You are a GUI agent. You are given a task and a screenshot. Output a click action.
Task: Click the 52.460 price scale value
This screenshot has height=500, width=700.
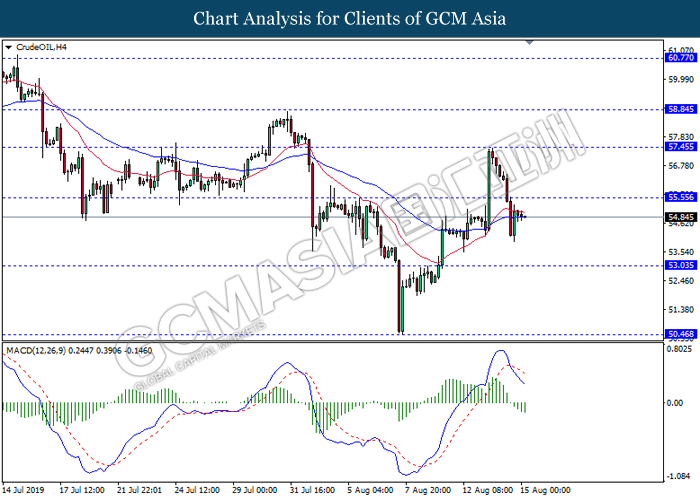681,281
